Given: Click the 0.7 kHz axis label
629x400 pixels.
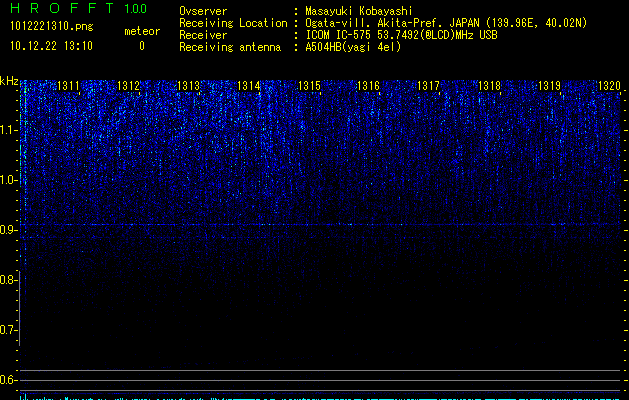Looking at the screenshot, I should click(8, 330).
